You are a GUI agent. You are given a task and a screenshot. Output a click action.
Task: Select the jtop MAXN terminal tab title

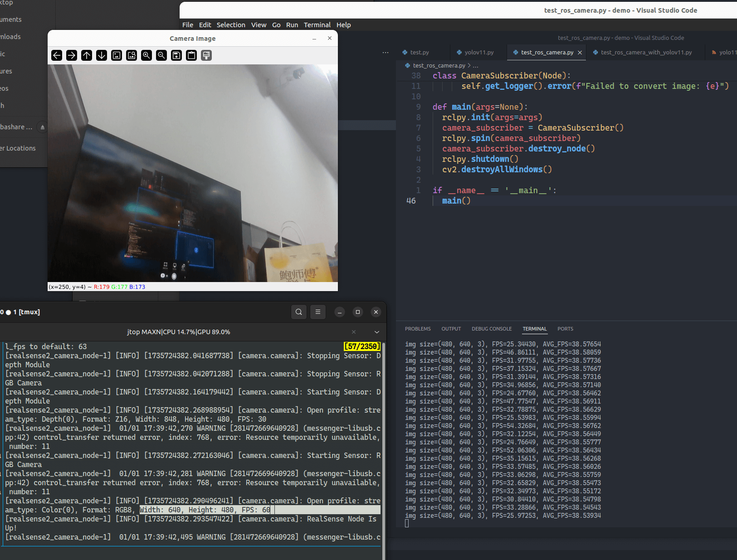pos(179,332)
